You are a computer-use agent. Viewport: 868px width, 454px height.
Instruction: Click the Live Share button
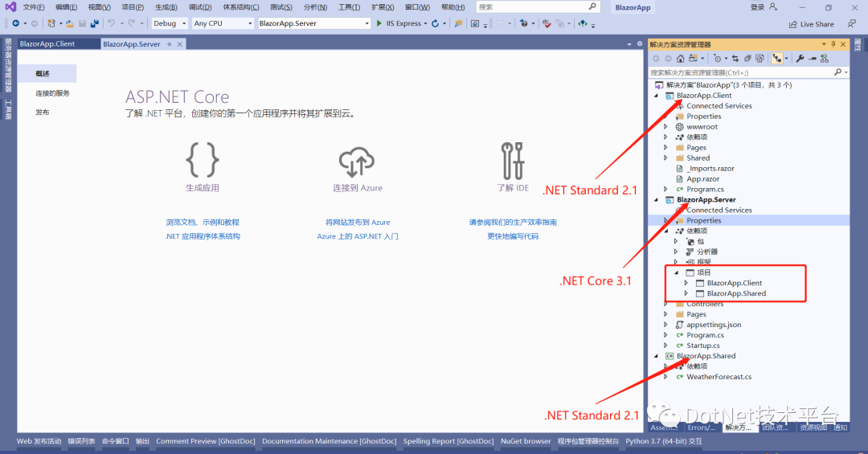811,24
